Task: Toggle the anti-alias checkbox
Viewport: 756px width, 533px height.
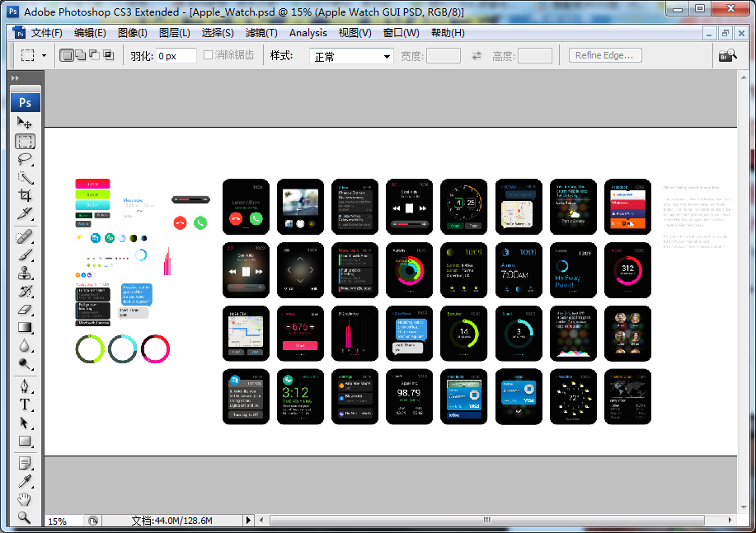Action: [x=208, y=55]
